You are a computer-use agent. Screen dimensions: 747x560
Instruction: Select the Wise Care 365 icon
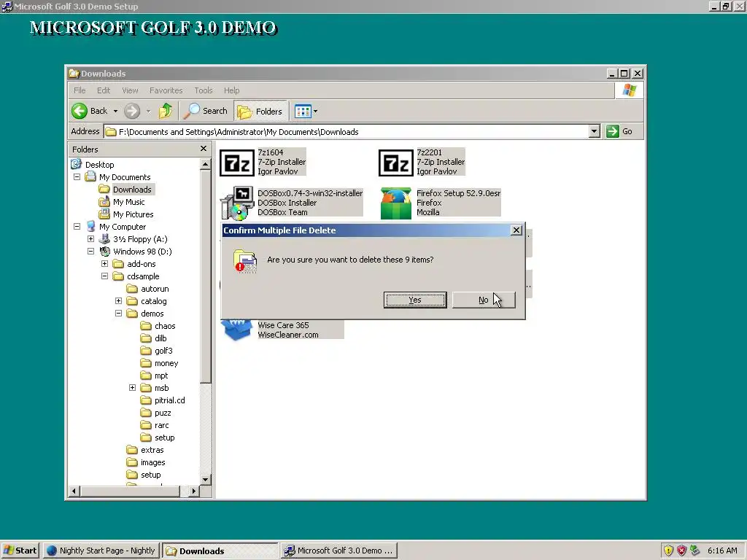237,330
